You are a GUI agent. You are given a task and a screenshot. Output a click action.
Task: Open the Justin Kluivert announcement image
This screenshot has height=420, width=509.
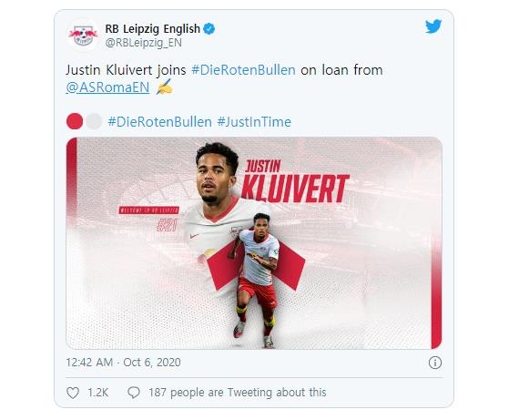[x=254, y=243]
